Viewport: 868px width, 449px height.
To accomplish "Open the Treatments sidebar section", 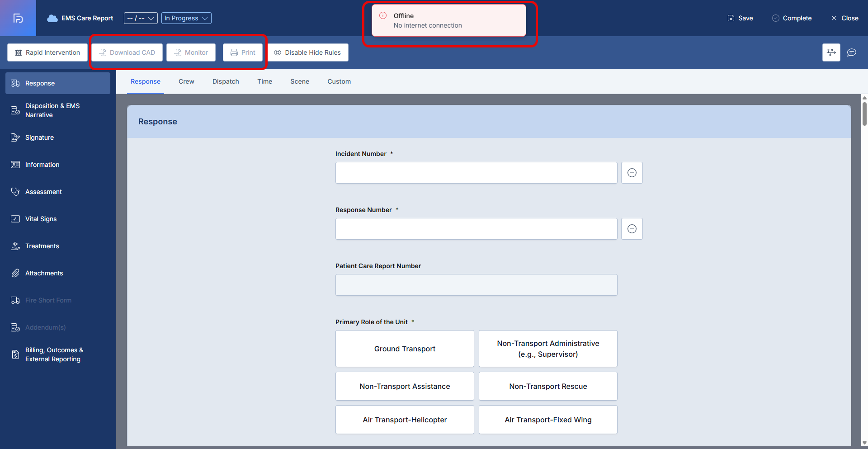I will point(58,246).
